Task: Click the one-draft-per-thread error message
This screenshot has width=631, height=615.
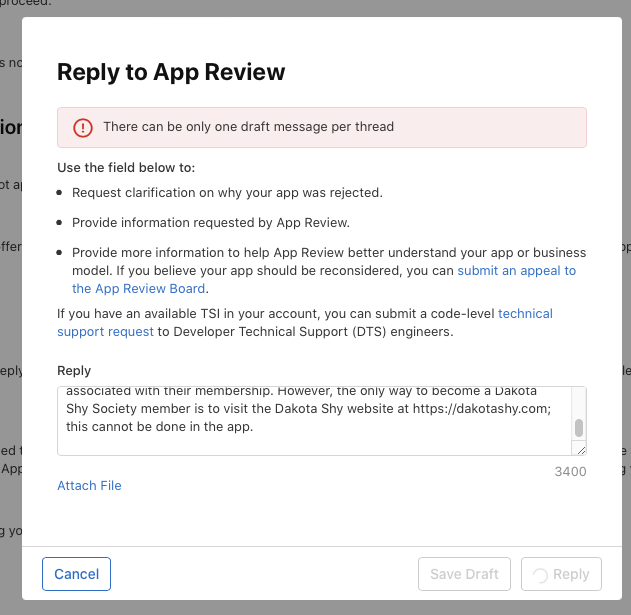Action: pos(248,127)
